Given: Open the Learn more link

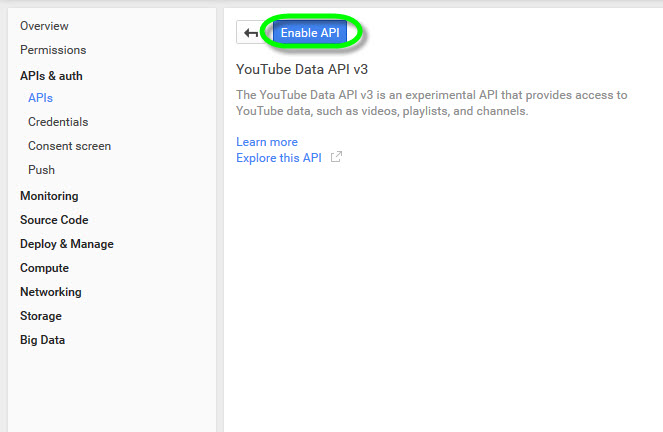Looking at the screenshot, I should click(267, 142).
